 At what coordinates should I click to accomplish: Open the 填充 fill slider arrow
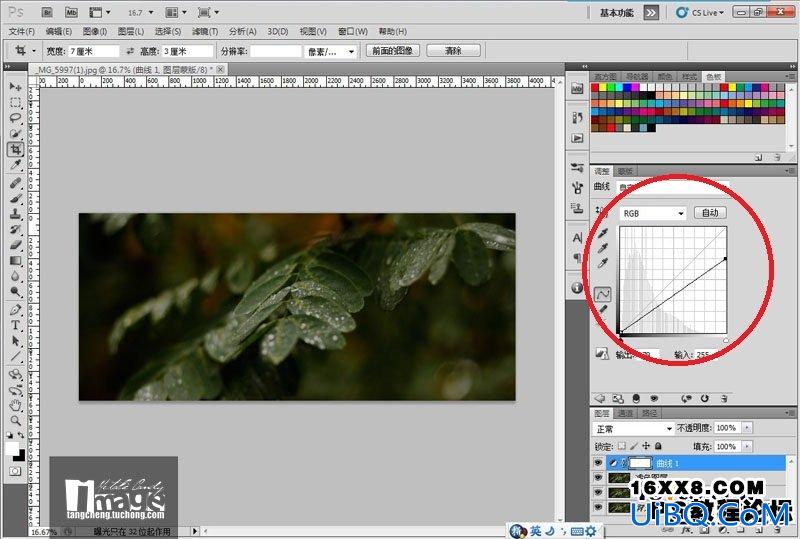point(747,447)
